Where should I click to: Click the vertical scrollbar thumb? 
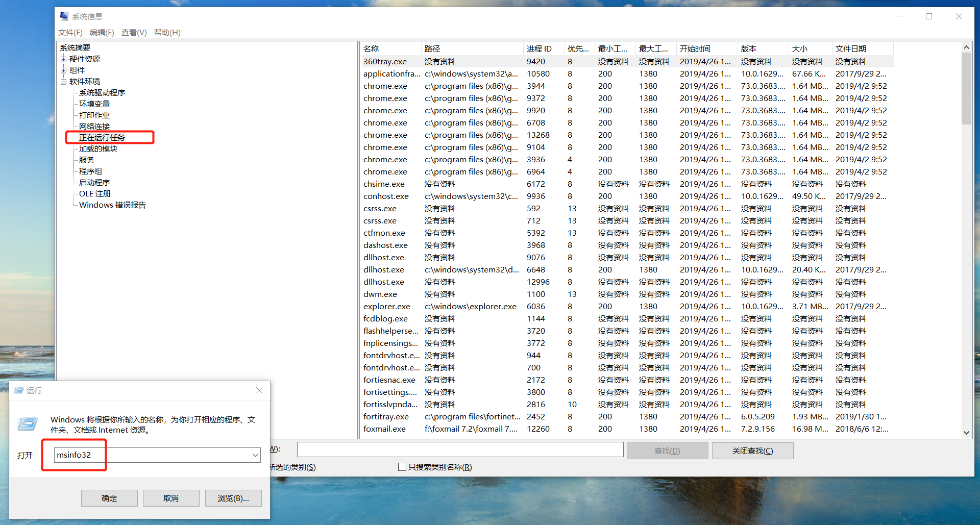(x=966, y=89)
